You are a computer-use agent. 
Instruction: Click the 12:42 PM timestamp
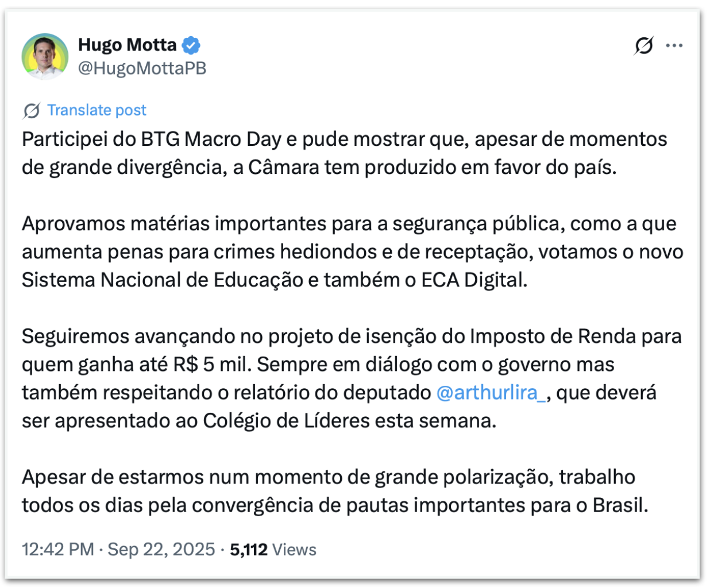[x=57, y=550]
